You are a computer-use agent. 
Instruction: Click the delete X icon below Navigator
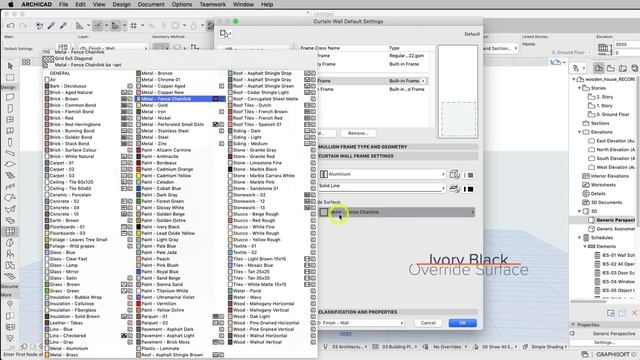pos(635,313)
